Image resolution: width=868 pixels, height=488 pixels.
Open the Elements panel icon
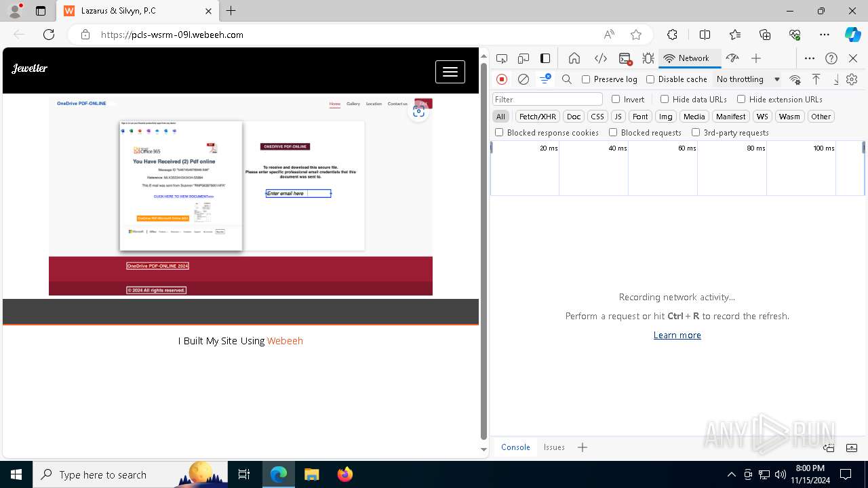pos(600,58)
